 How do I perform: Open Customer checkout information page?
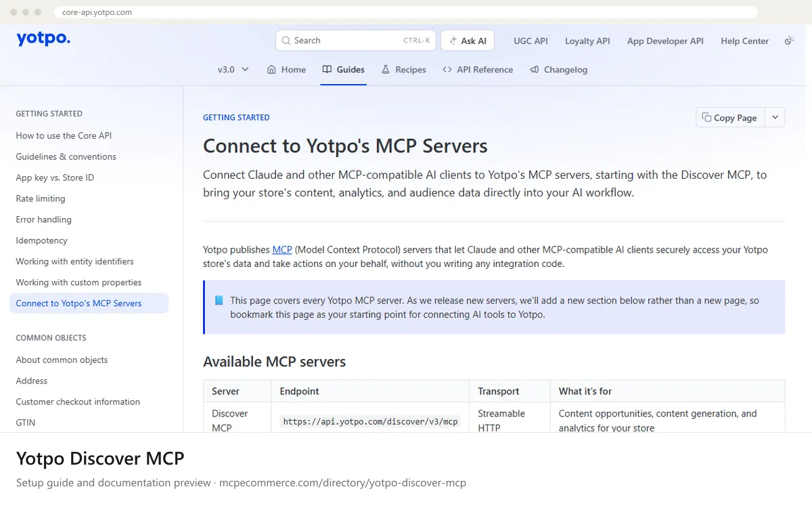click(78, 402)
